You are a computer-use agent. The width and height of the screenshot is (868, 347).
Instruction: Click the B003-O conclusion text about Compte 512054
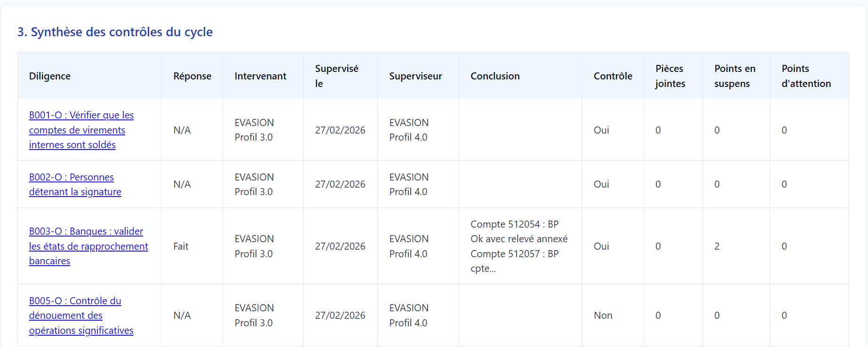click(x=519, y=246)
